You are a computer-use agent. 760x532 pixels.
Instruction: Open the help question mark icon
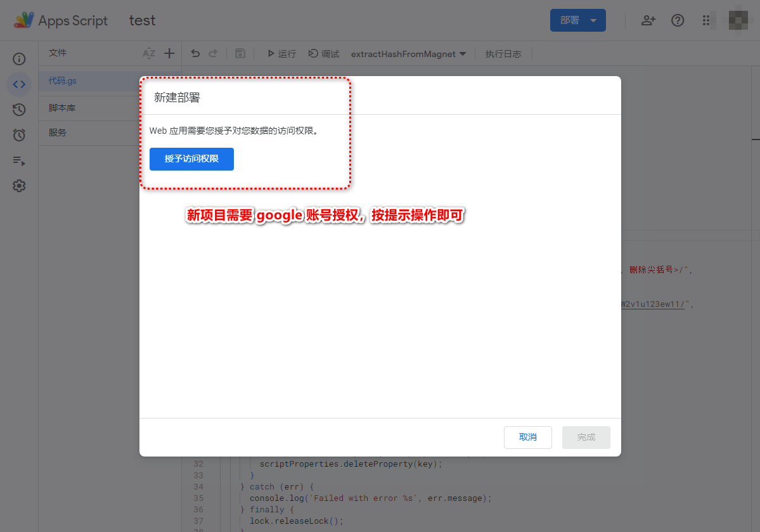click(678, 20)
